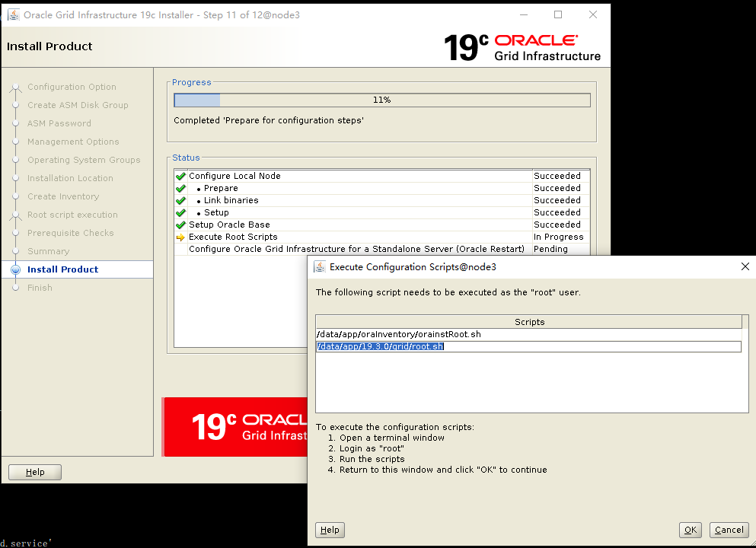
Task: Click the 11% progress bar
Action: [x=382, y=100]
